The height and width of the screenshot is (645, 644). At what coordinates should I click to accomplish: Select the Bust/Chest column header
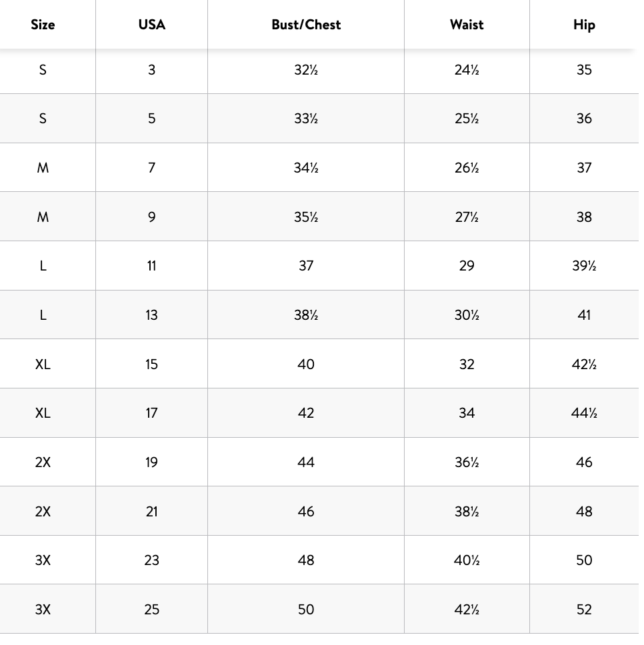click(x=306, y=25)
